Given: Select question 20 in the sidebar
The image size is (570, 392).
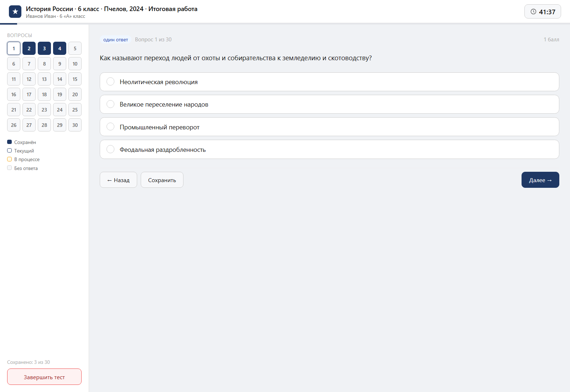Looking at the screenshot, I should click(x=75, y=94).
